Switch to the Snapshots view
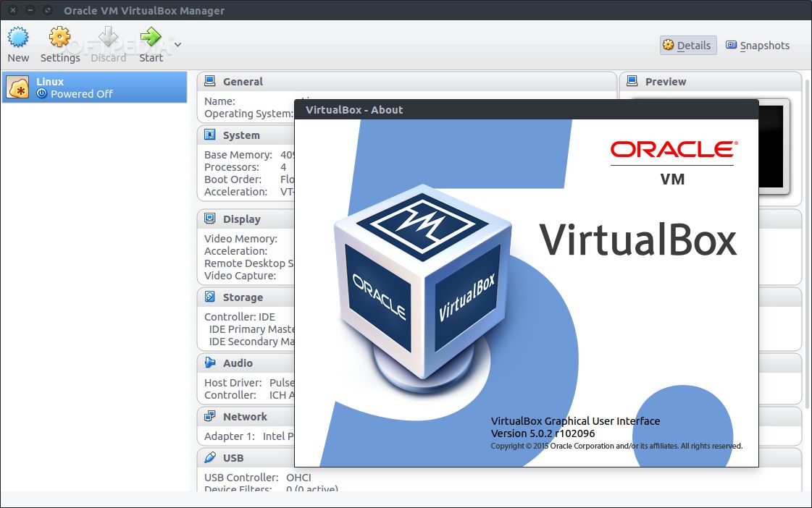812x508 pixels. [x=758, y=45]
